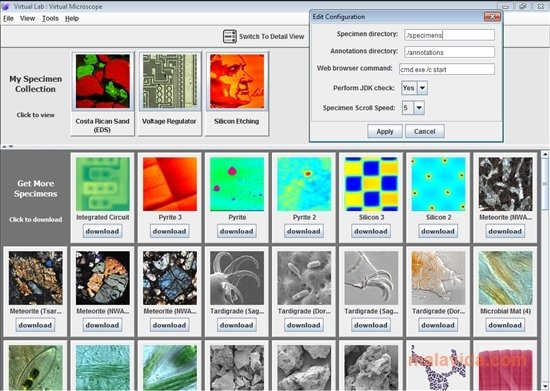550x391 pixels.
Task: Expand the Perform JDK check dropdown
Action: 423,88
